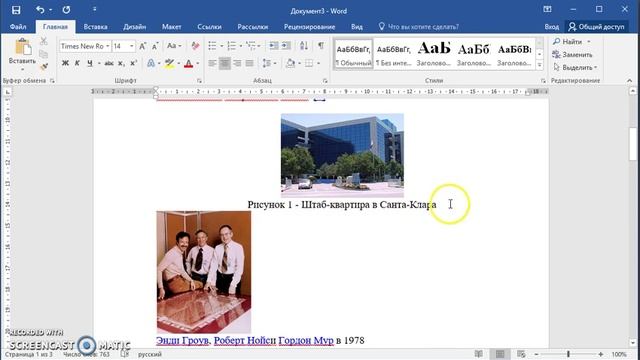The height and width of the screenshot is (360, 640).
Task: Select Без интервала style
Action: (x=393, y=54)
